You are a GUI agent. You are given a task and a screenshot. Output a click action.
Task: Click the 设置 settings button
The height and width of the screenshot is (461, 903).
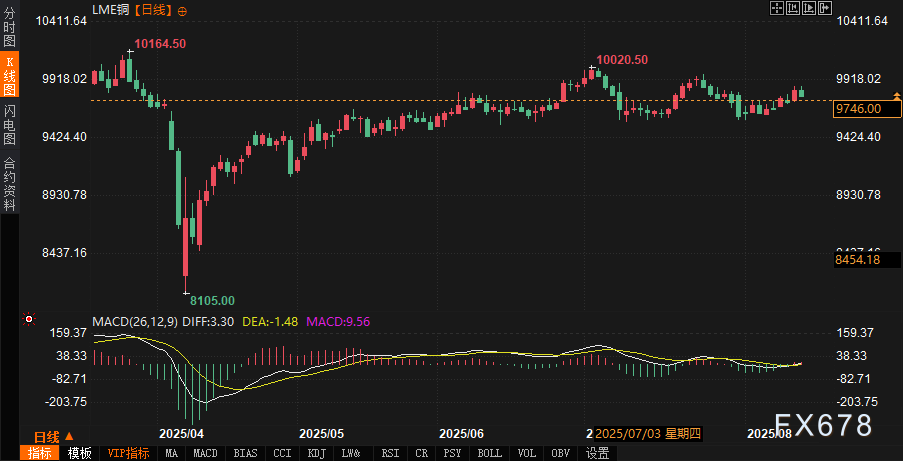598,453
